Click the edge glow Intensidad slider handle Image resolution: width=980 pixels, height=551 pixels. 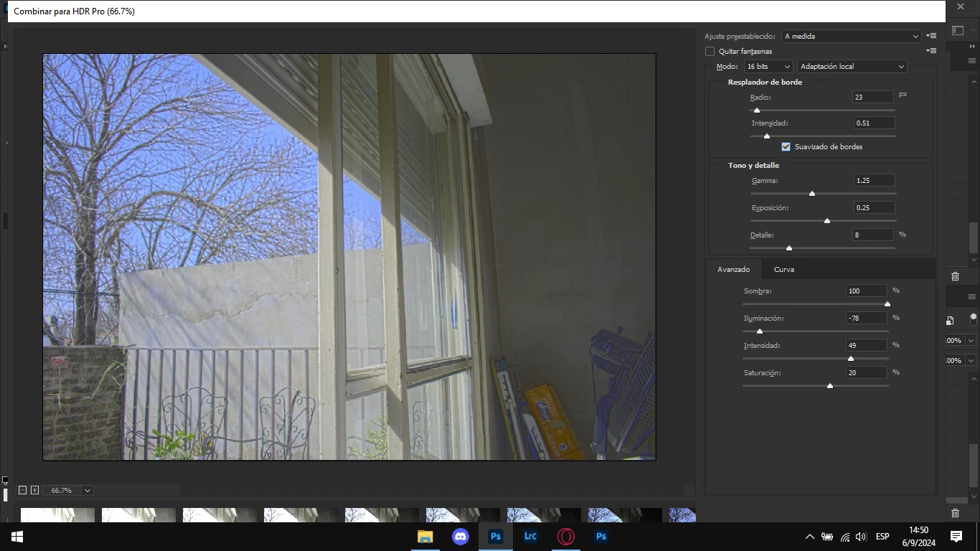coord(766,136)
